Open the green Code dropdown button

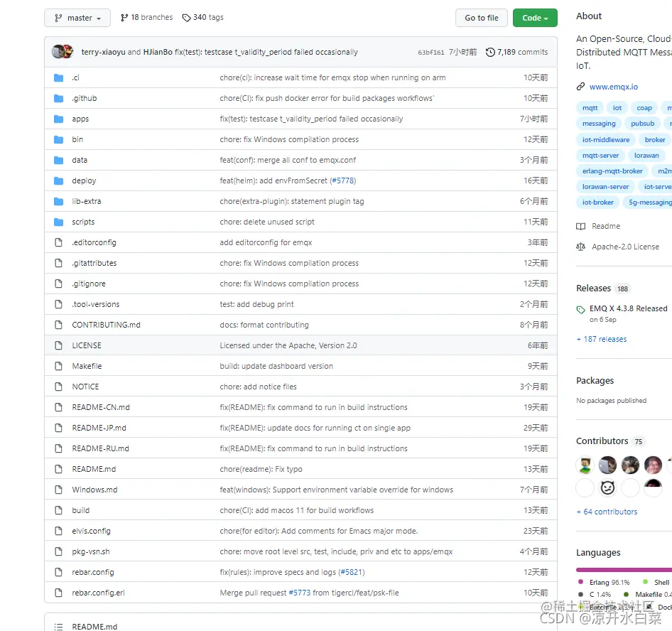535,18
